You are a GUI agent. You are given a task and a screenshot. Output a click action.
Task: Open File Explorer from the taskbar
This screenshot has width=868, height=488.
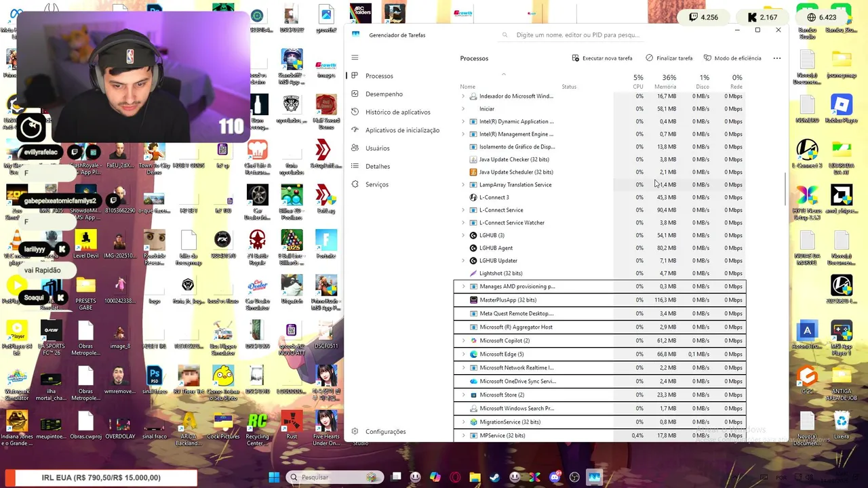pyautogui.click(x=475, y=477)
